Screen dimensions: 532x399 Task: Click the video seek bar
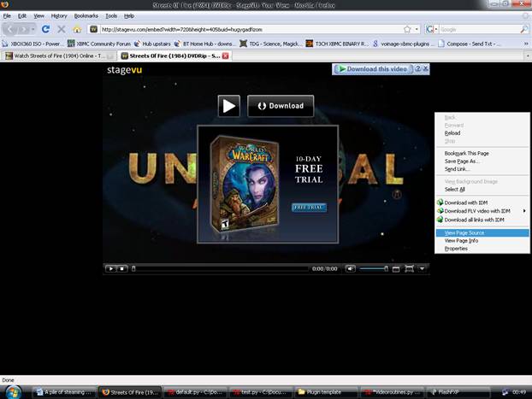(x=220, y=269)
